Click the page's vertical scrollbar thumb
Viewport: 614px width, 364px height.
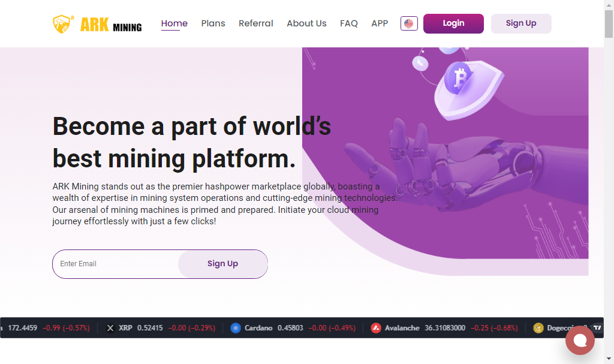click(609, 21)
